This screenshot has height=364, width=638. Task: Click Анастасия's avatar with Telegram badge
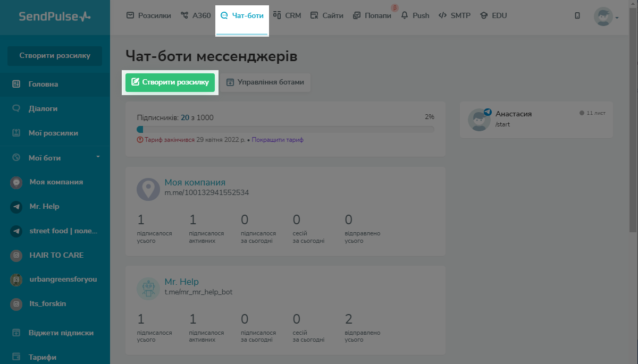pyautogui.click(x=479, y=120)
